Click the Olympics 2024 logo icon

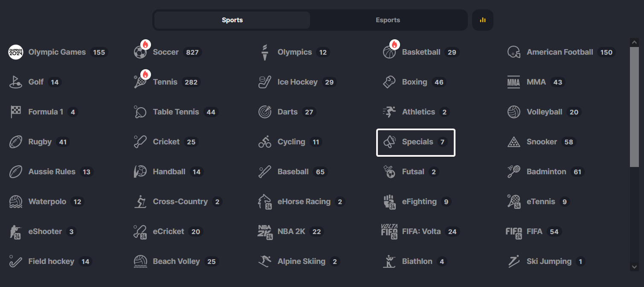(x=16, y=52)
